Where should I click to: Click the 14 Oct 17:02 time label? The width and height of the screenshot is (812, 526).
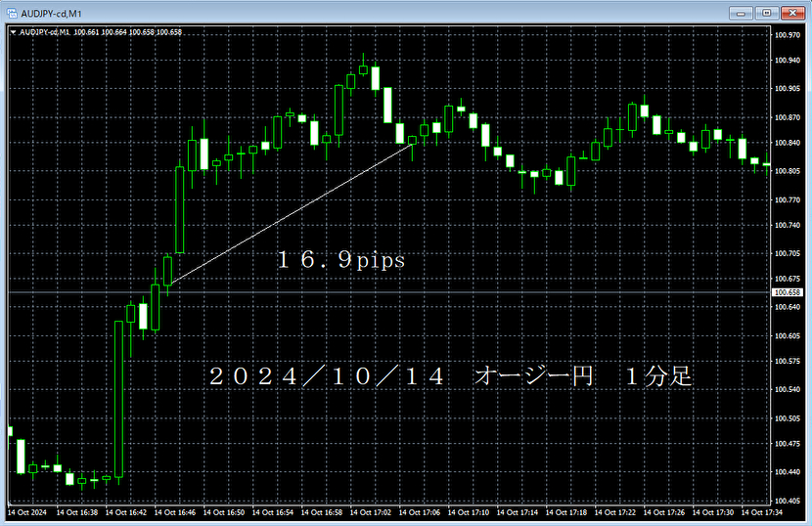coord(370,512)
